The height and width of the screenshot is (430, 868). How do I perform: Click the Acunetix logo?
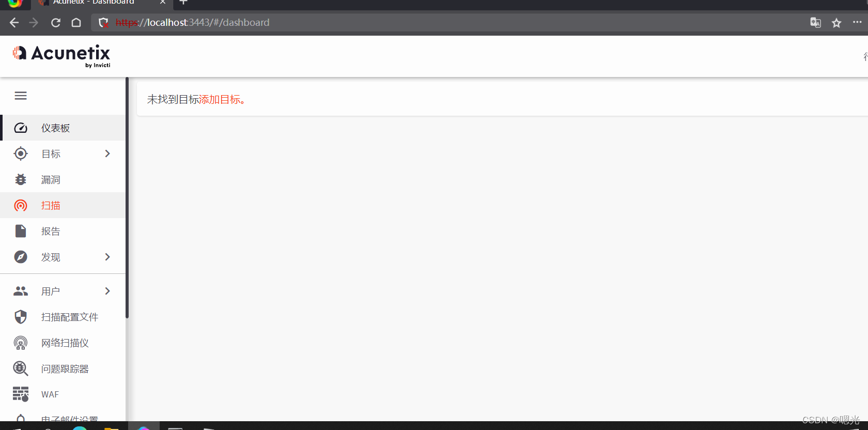[61, 56]
